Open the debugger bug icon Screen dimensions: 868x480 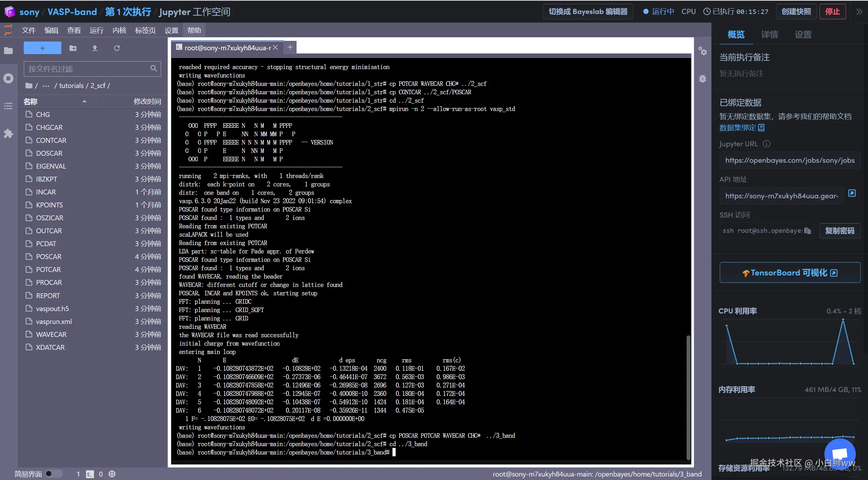click(702, 79)
